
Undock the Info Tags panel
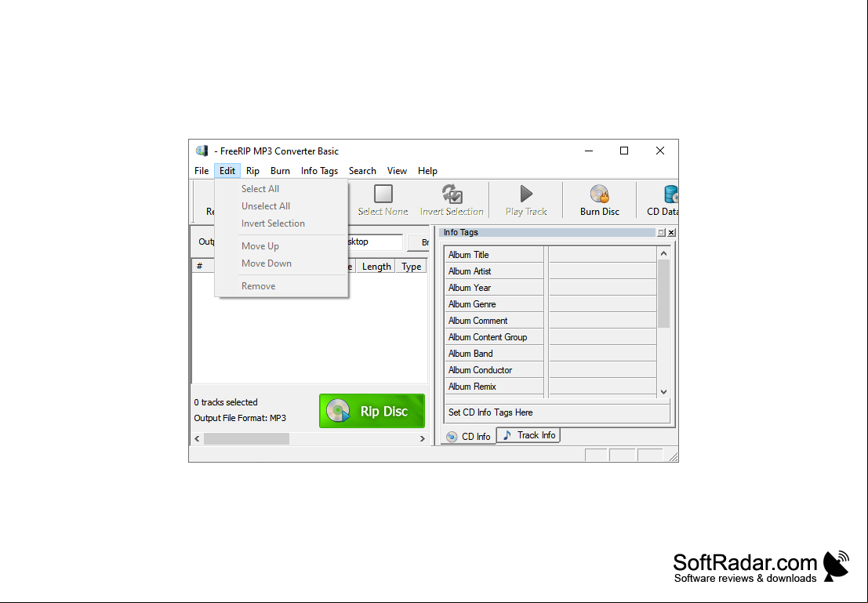[x=661, y=233]
